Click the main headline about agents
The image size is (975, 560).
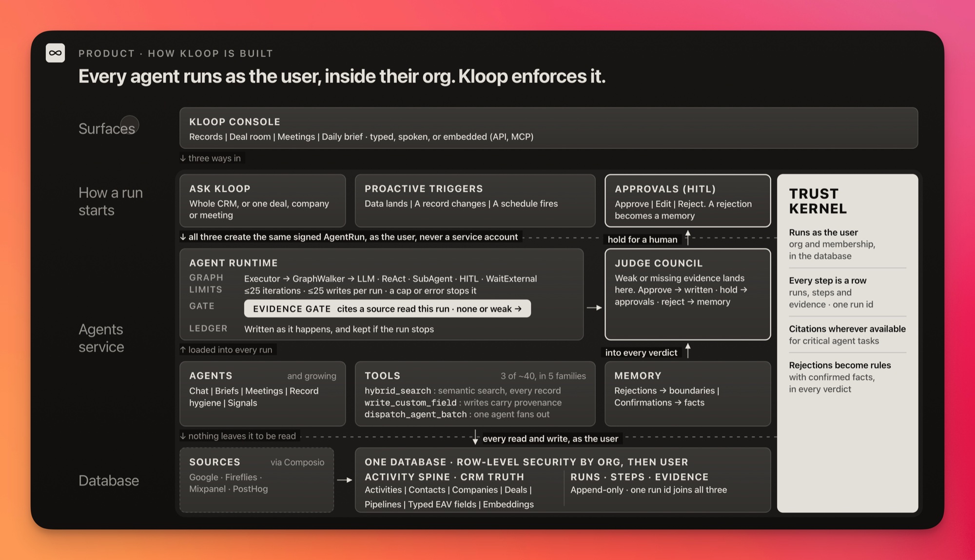click(x=342, y=77)
